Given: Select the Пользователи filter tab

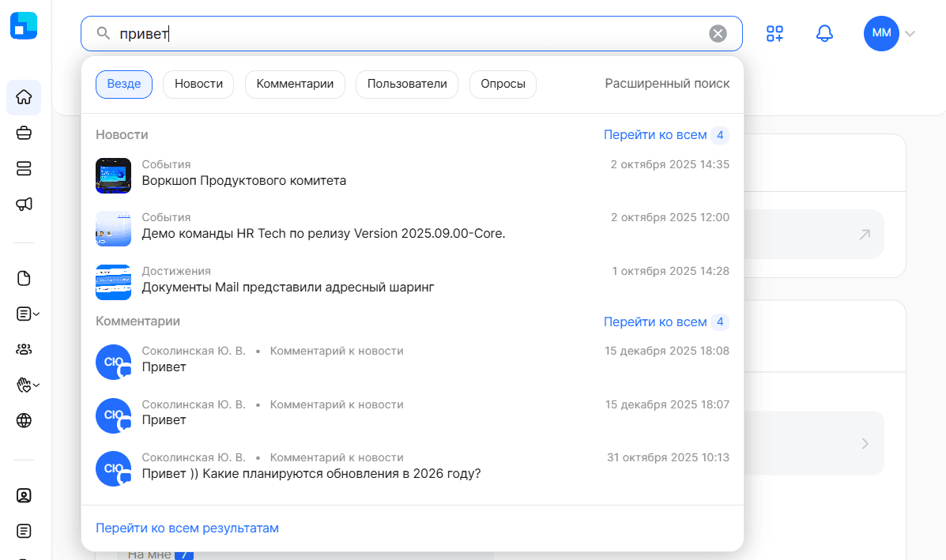Looking at the screenshot, I should point(406,84).
